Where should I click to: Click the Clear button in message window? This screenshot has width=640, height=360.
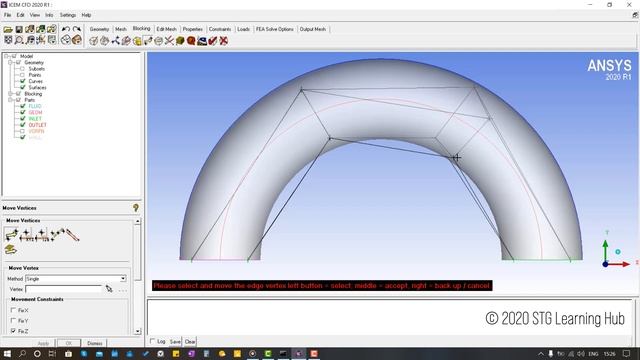click(190, 342)
